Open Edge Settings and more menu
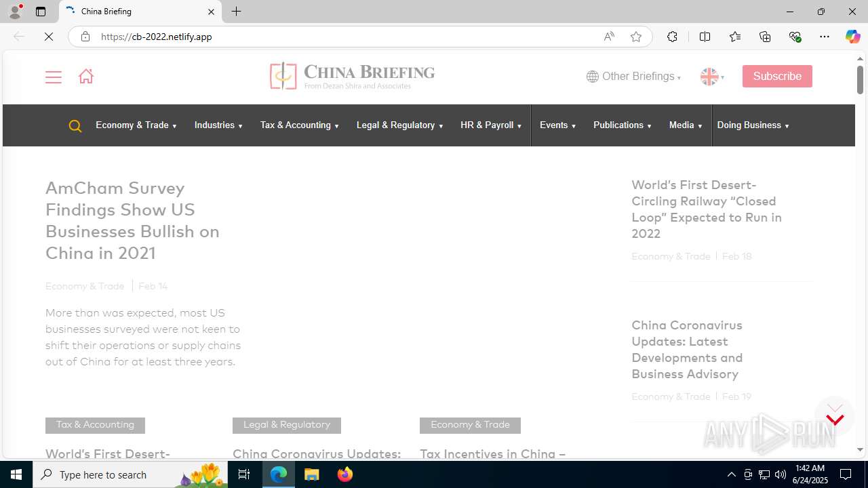 [825, 37]
